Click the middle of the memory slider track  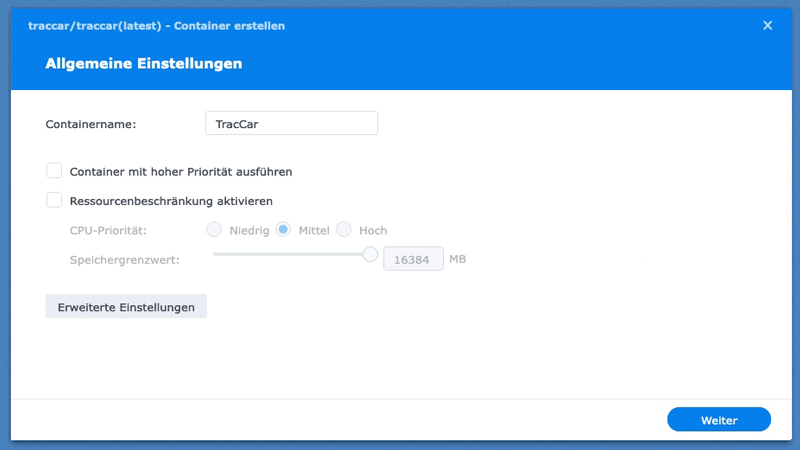coord(291,255)
